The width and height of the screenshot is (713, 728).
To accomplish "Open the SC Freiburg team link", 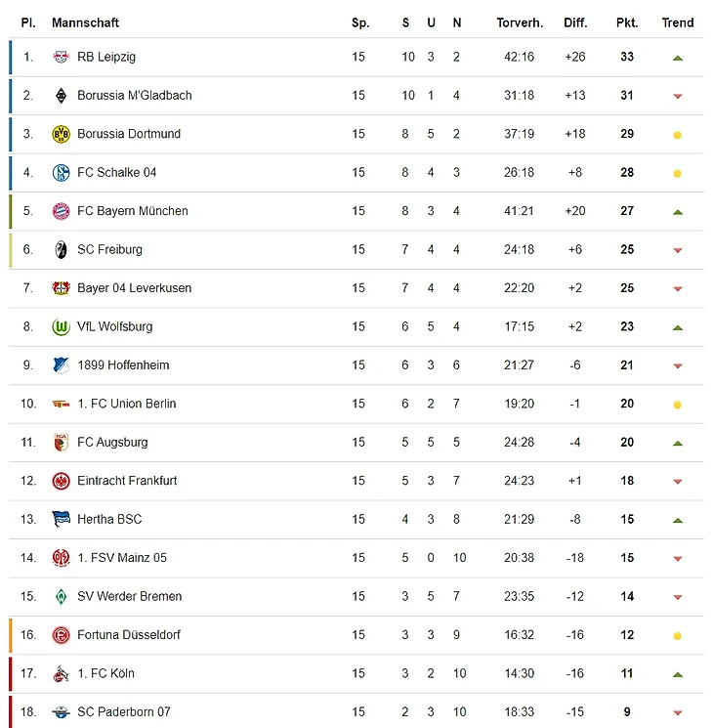I will (x=109, y=250).
